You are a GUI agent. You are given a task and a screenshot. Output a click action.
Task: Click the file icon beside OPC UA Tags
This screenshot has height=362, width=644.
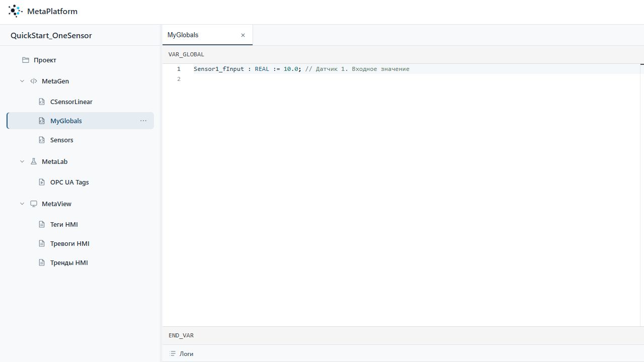coord(42,182)
